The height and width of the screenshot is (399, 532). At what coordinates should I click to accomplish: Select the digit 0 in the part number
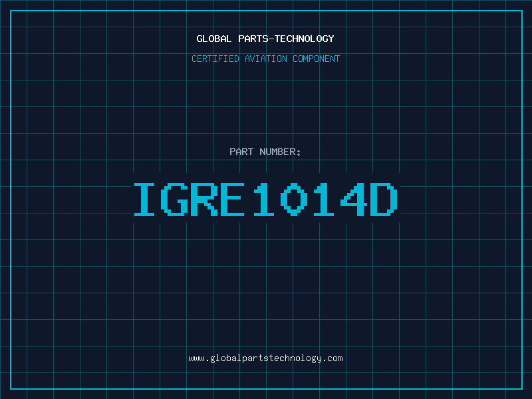pos(295,199)
